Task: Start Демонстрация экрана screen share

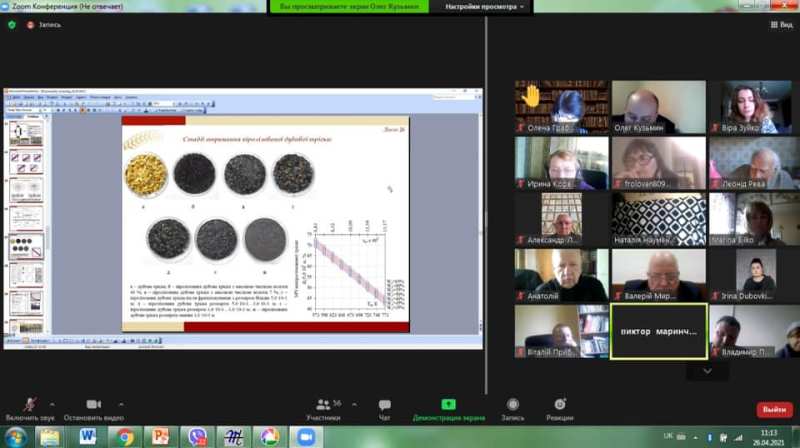Action: point(448,409)
